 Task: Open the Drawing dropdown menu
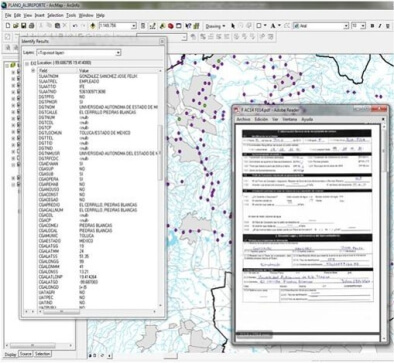click(215, 26)
